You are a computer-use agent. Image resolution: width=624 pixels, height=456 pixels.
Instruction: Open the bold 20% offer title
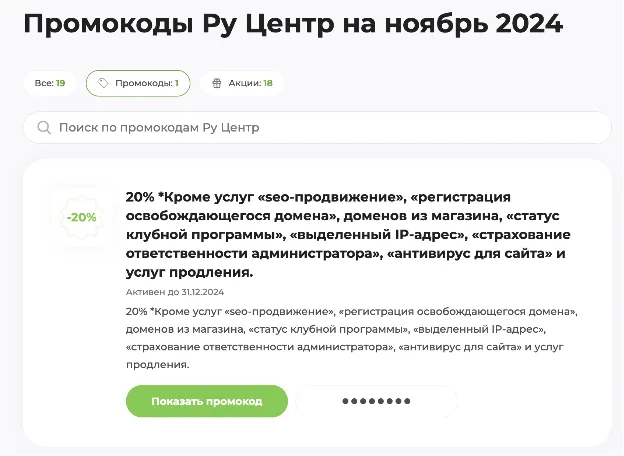[348, 235]
